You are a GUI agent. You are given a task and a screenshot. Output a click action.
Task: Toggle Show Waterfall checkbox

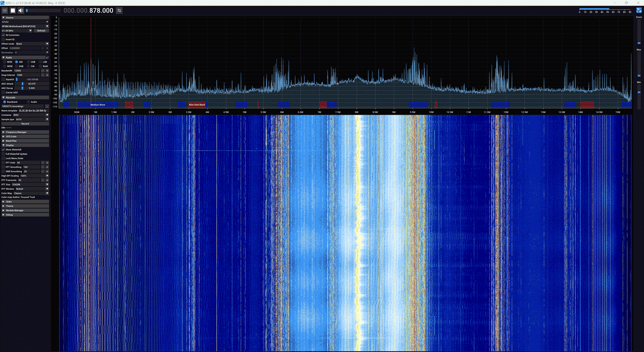pyautogui.click(x=3, y=150)
